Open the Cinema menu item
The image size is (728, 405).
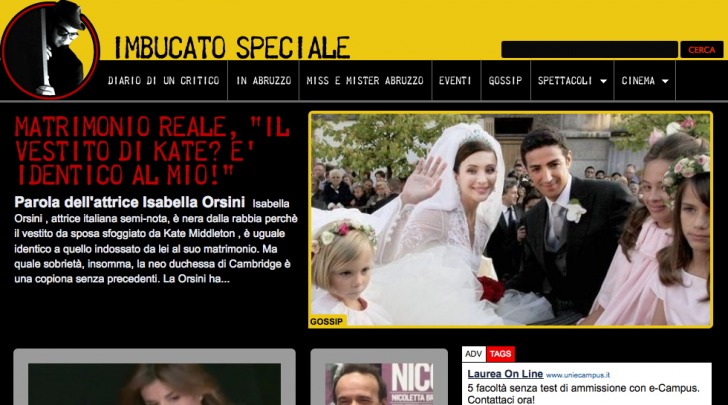tap(638, 80)
